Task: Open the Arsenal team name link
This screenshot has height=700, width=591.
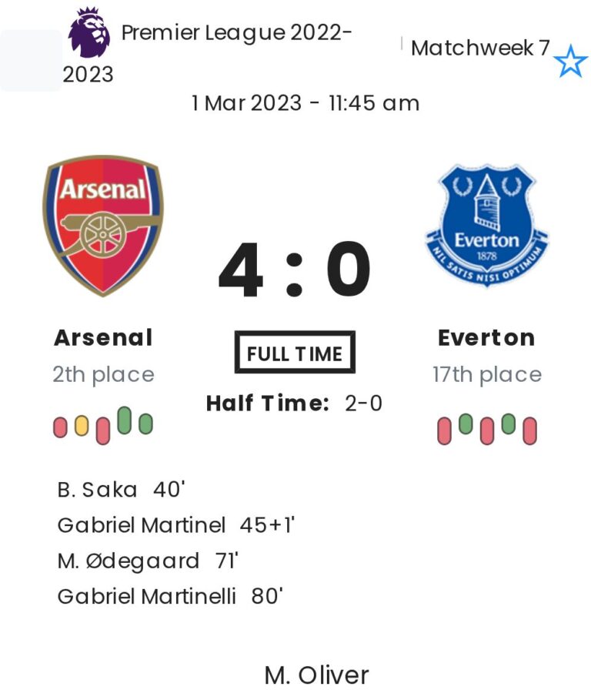Action: 103,337
